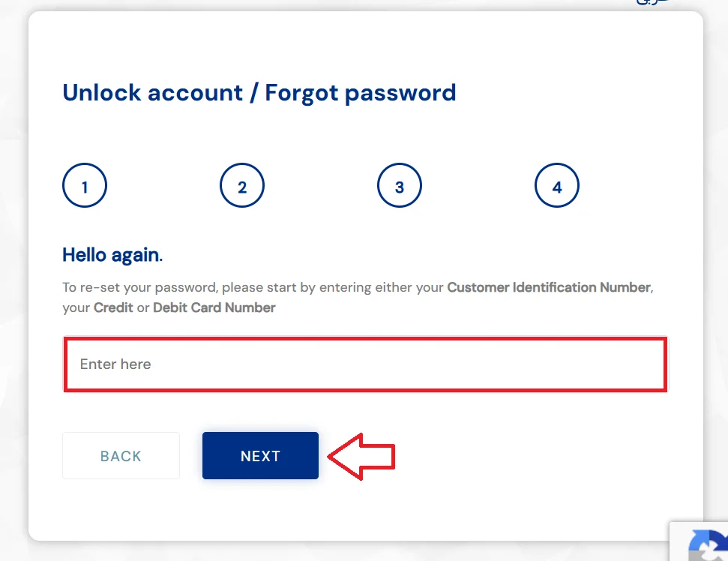The width and height of the screenshot is (728, 561).
Task: Click the NEXT button
Action: (x=260, y=455)
